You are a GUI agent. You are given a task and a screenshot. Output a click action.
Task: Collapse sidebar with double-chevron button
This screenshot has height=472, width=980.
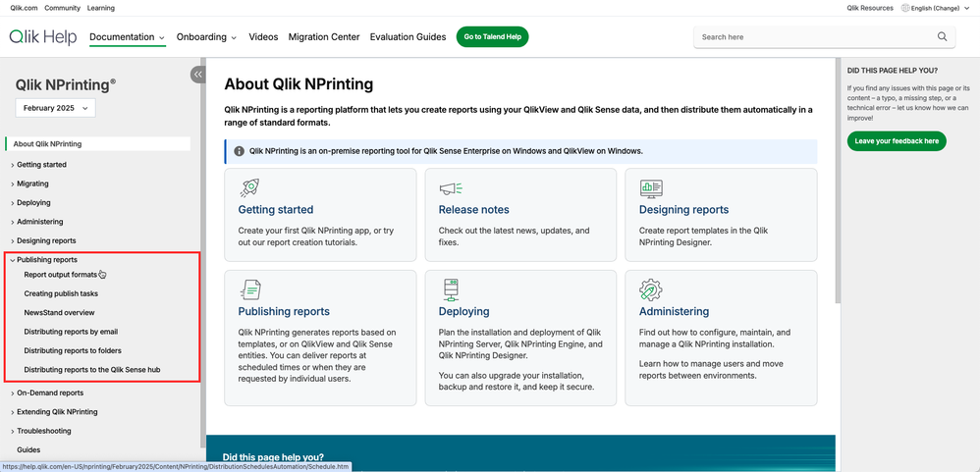(x=198, y=75)
